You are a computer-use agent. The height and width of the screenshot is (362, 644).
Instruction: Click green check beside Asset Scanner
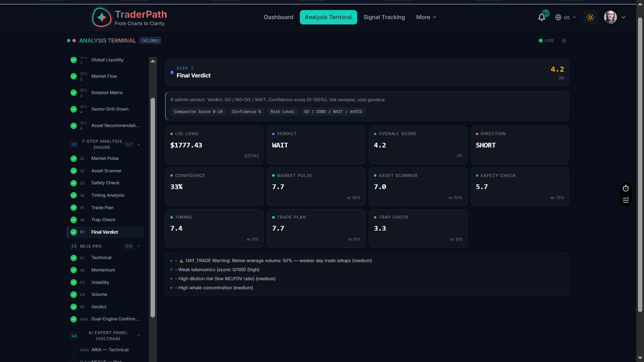coord(74,171)
